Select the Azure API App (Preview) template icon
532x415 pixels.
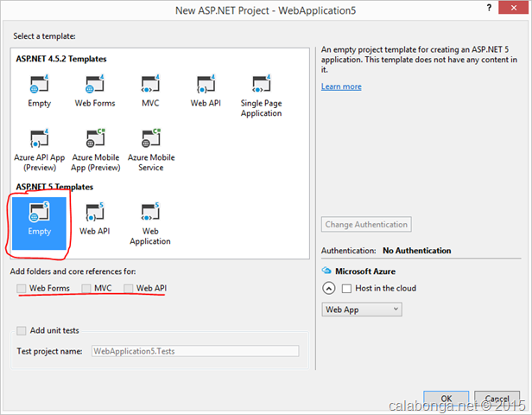(x=39, y=138)
